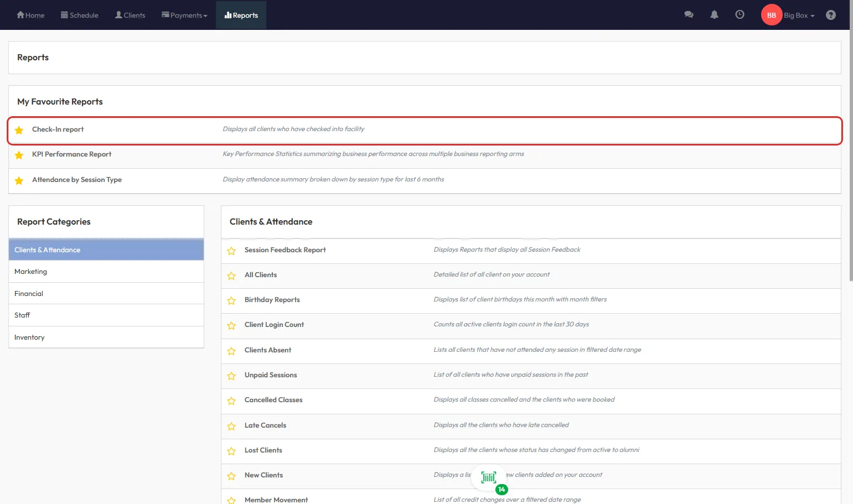Favourite the All Clients report star

click(231, 276)
